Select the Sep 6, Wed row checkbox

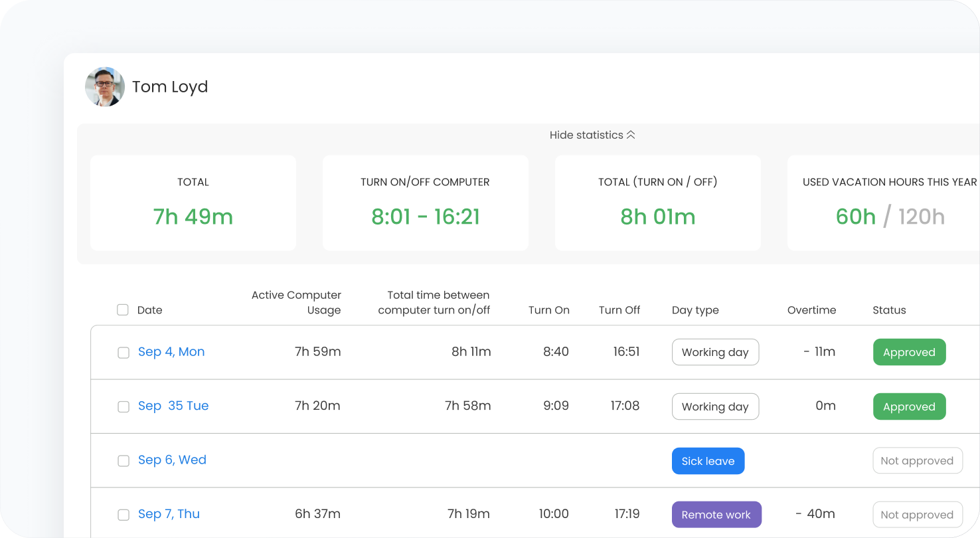pos(123,461)
